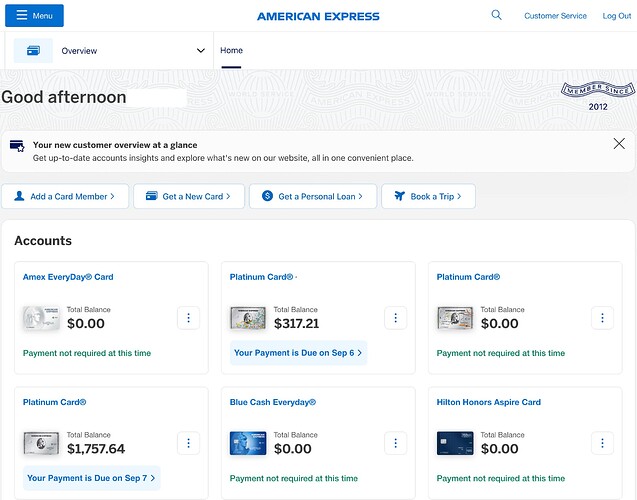Open Platinum Card with $317.21 balance
Screen dimensions: 637x500
261,277
